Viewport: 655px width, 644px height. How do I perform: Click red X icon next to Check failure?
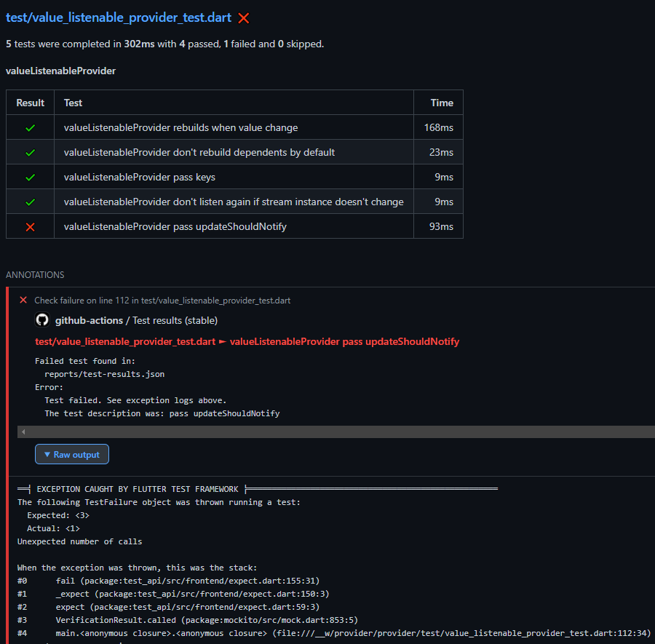[x=23, y=301]
